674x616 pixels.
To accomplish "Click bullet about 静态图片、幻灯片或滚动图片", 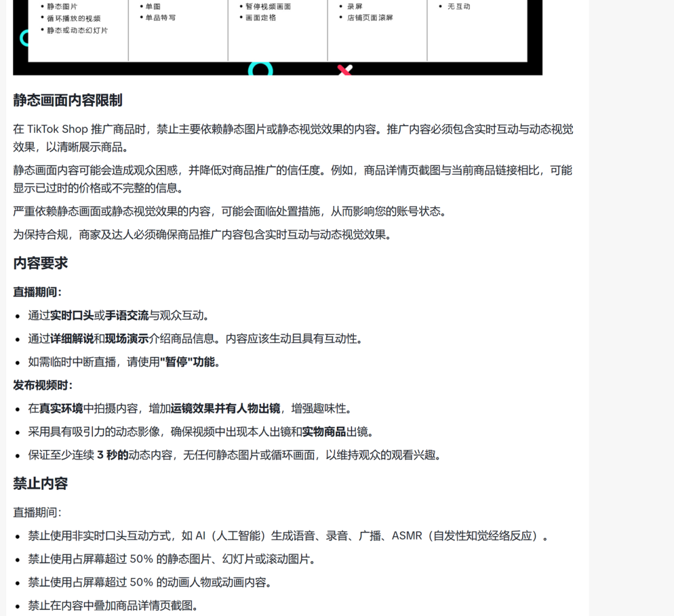I will pyautogui.click(x=172, y=559).
